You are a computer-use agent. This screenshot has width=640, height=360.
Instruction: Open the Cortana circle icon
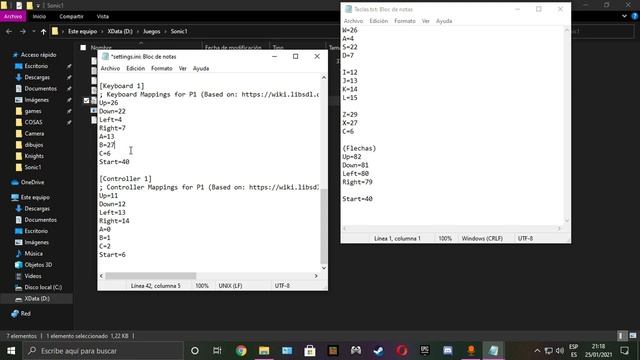pyautogui.click(x=195, y=351)
